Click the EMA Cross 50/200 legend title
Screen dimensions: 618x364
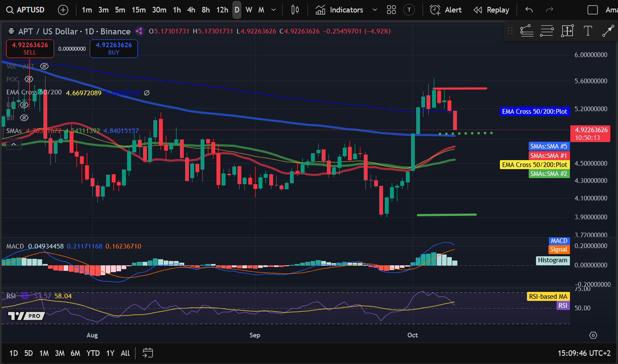[x=34, y=92]
